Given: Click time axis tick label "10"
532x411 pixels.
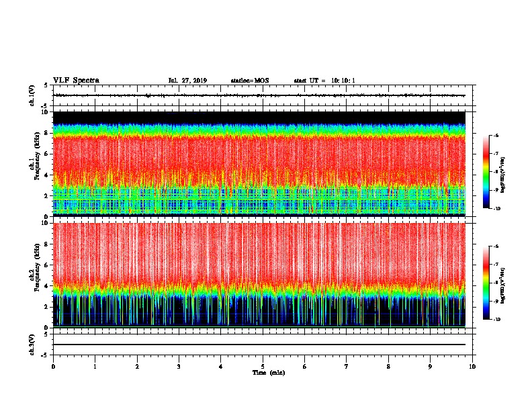Looking at the screenshot, I should tap(472, 367).
